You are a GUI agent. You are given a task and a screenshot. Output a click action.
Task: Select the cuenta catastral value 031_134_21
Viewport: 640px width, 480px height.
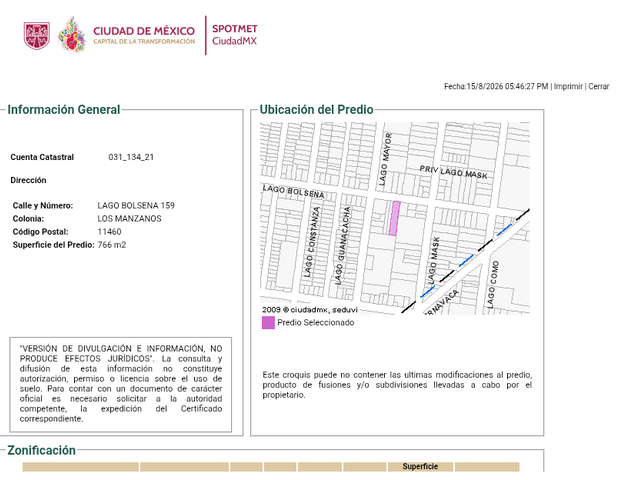coord(131,157)
